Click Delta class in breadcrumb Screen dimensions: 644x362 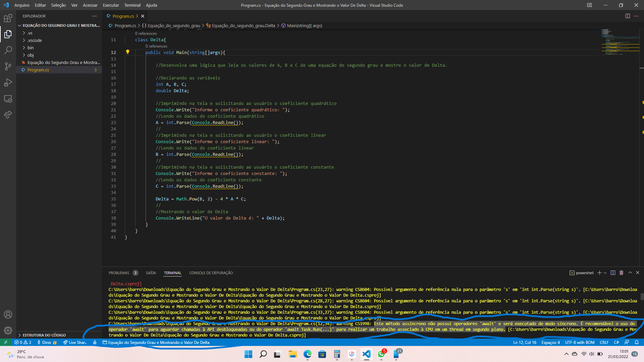click(x=240, y=25)
